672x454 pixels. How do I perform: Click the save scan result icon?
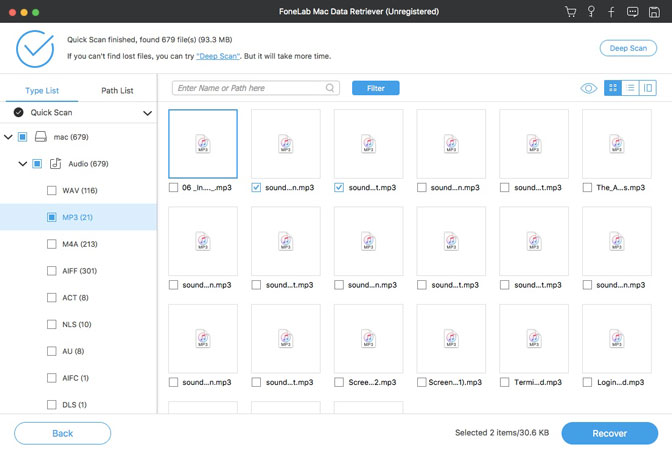(x=654, y=12)
